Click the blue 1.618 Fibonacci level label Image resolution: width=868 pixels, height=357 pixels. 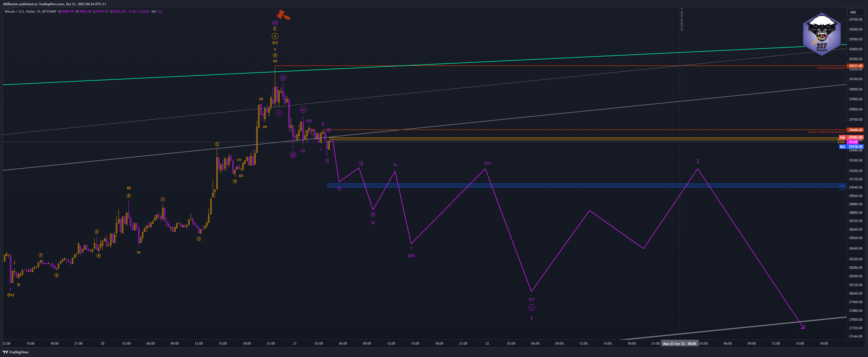point(841,186)
